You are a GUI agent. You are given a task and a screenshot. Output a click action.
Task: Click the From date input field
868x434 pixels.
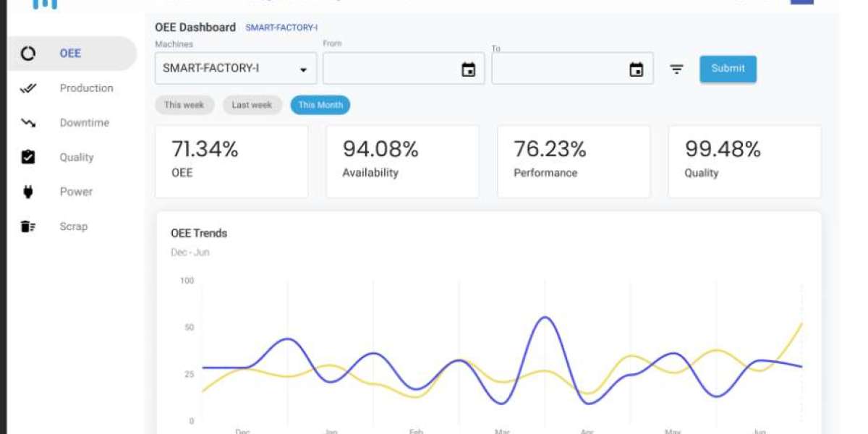click(404, 69)
